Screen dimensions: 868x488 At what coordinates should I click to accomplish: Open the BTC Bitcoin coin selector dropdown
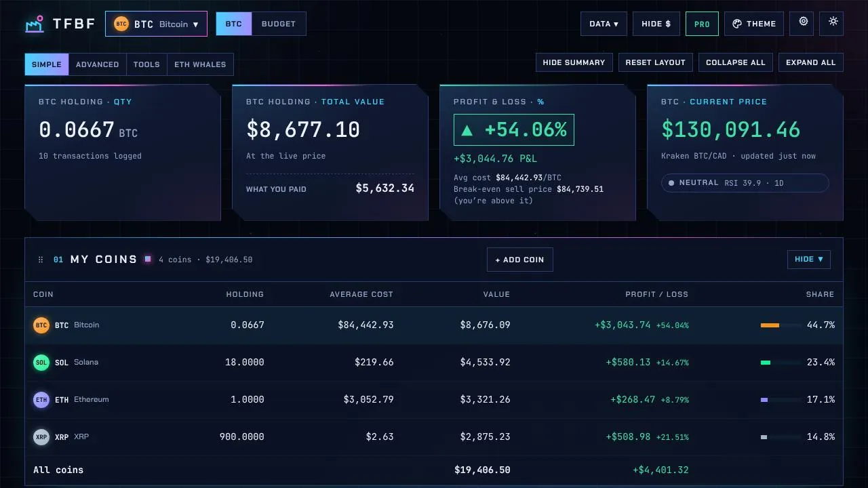pos(156,24)
